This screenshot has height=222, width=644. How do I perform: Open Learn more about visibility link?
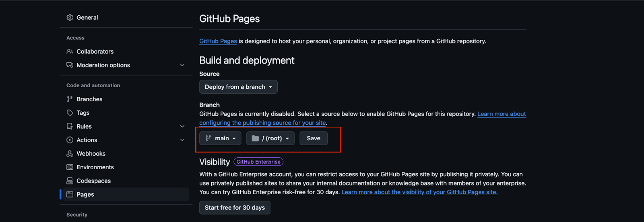(x=419, y=192)
